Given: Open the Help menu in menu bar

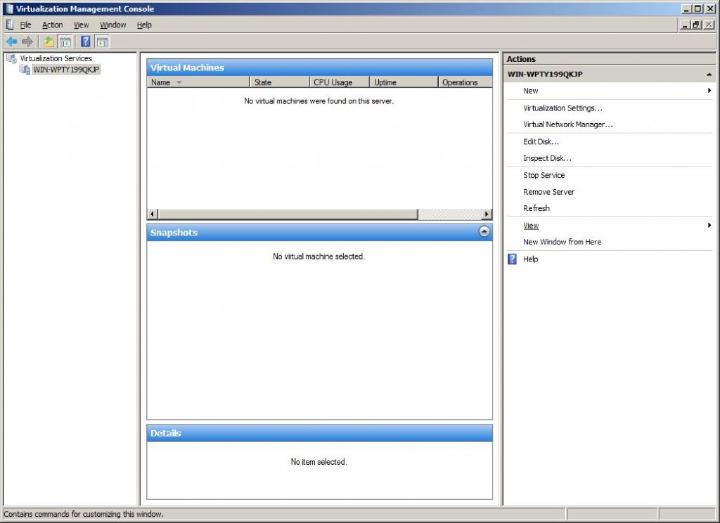Looking at the screenshot, I should click(x=144, y=25).
